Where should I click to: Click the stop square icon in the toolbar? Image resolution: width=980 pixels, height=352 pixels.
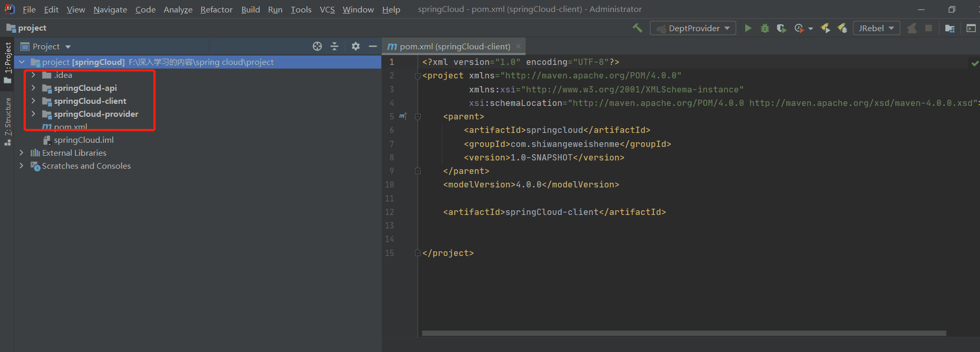coord(929,28)
